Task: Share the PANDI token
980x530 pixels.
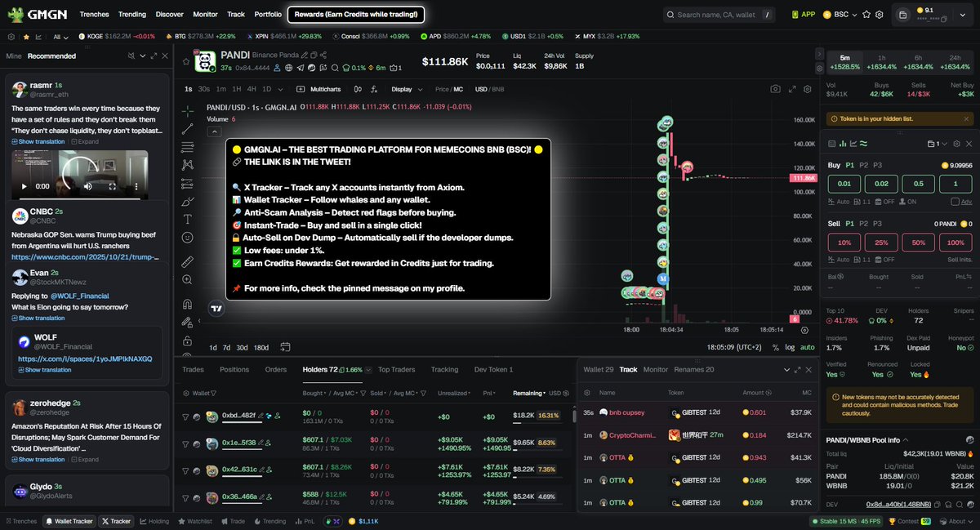Action: 323,56
